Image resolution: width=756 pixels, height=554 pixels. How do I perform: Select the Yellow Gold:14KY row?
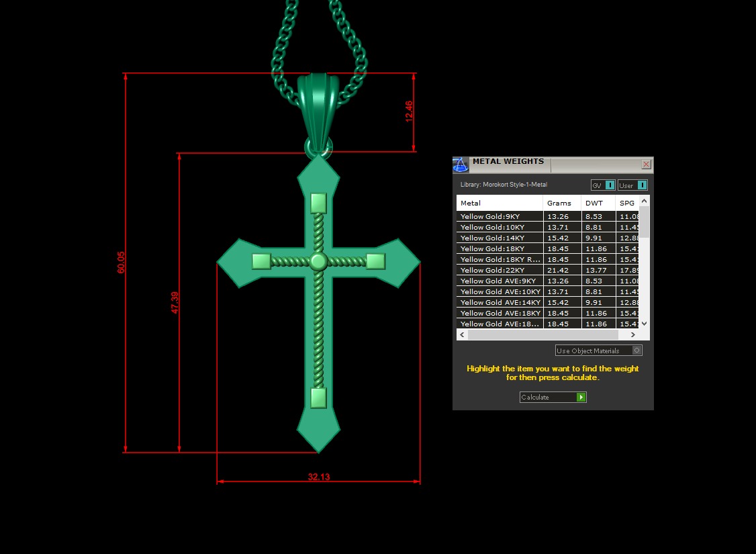[547, 238]
